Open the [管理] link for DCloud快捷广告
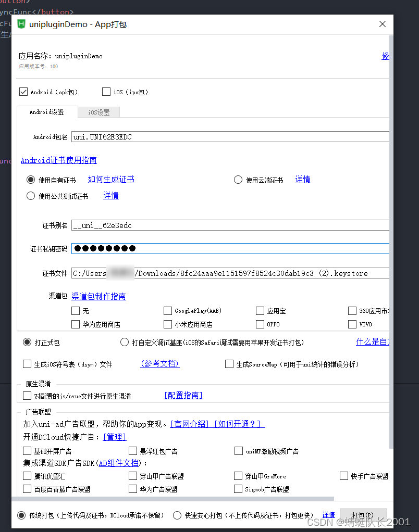Viewport: 419px width, 532px height. (x=115, y=437)
